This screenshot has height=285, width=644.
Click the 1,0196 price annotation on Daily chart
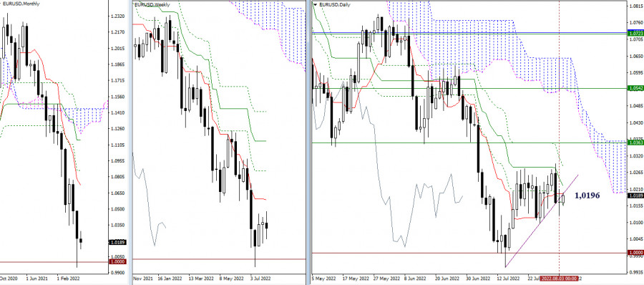click(587, 195)
